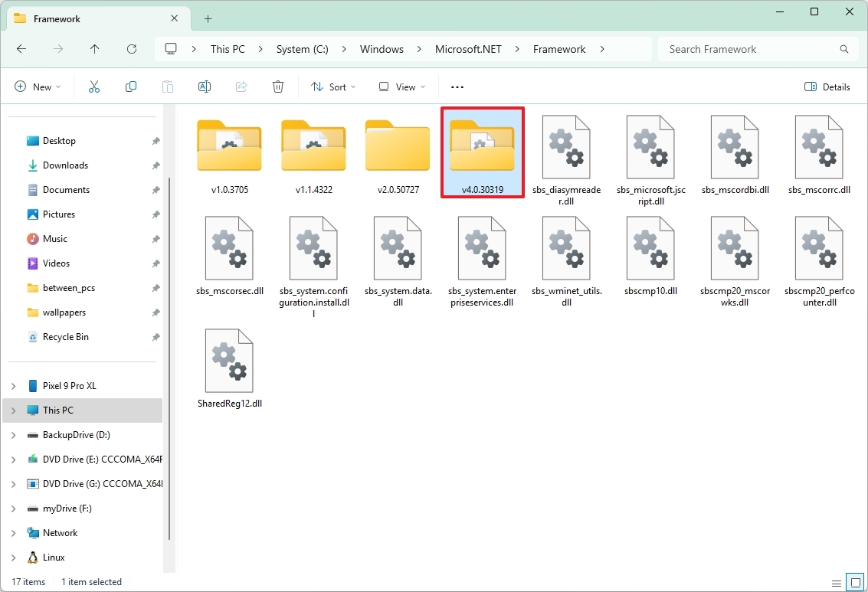Go back to the previous folder
The image size is (868, 592).
click(x=21, y=49)
